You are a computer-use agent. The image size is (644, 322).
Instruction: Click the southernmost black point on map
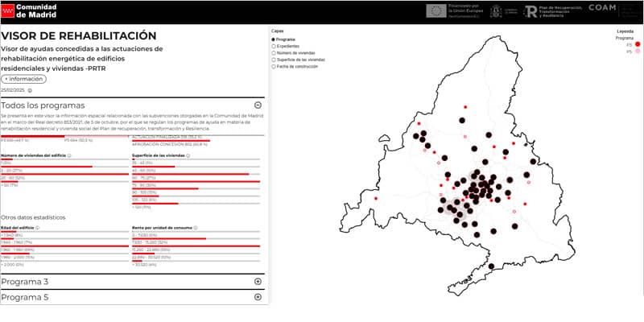point(491,266)
